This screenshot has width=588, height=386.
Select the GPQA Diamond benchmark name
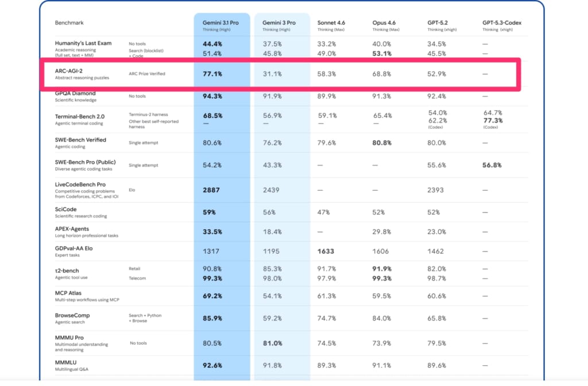75,94
